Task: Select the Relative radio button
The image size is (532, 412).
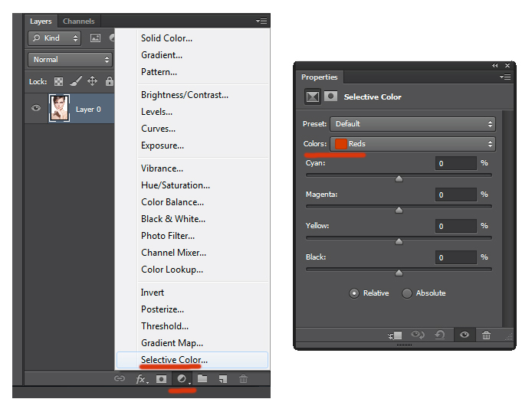Action: (354, 293)
